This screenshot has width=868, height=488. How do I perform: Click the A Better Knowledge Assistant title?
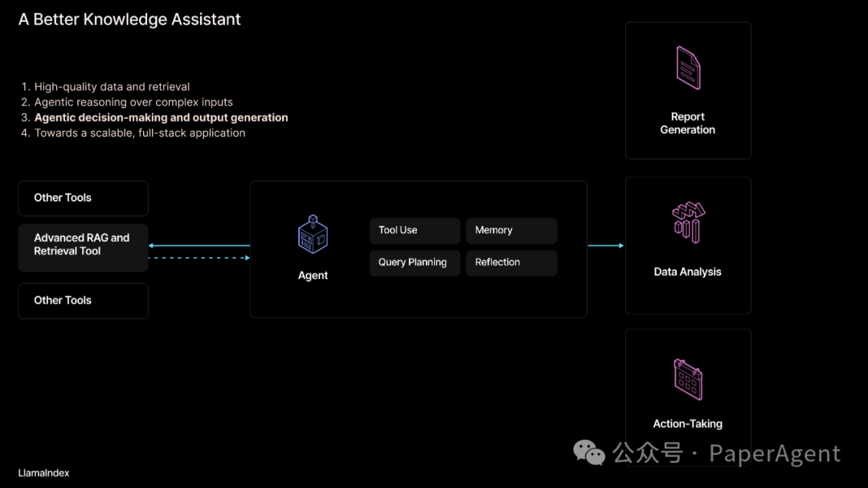click(129, 19)
